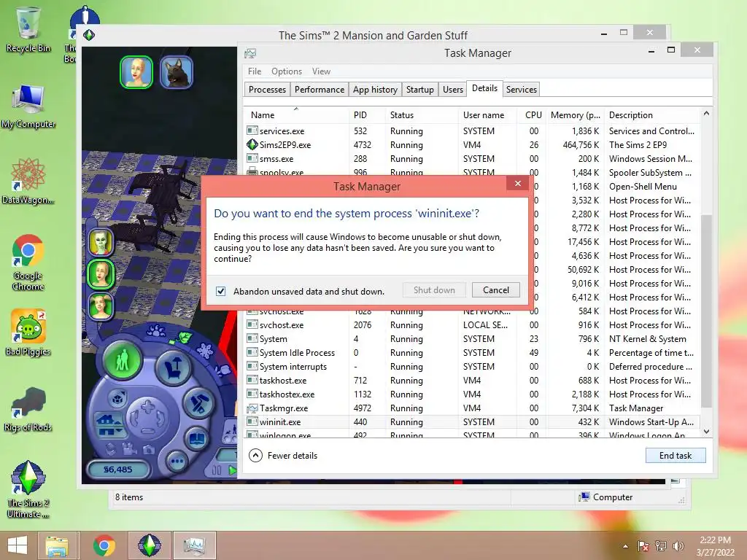
Task: Switch to the Startup tab
Action: pos(419,90)
